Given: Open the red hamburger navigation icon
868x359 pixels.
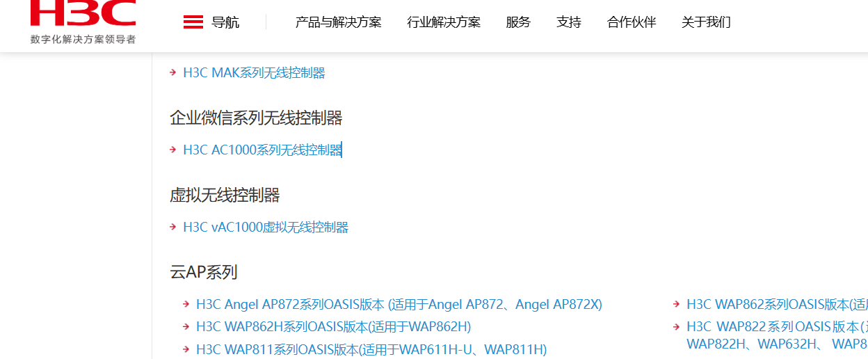Looking at the screenshot, I should [193, 22].
